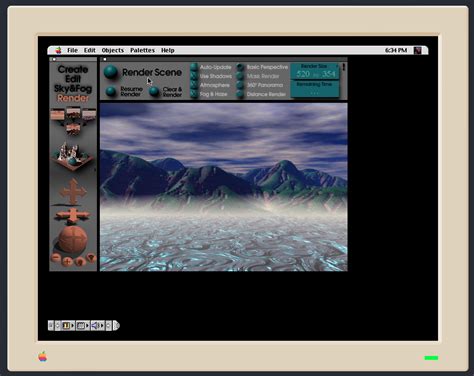Click the rightmost small button beside the trackball
Viewport: 474px width, 376px height.
click(x=91, y=257)
